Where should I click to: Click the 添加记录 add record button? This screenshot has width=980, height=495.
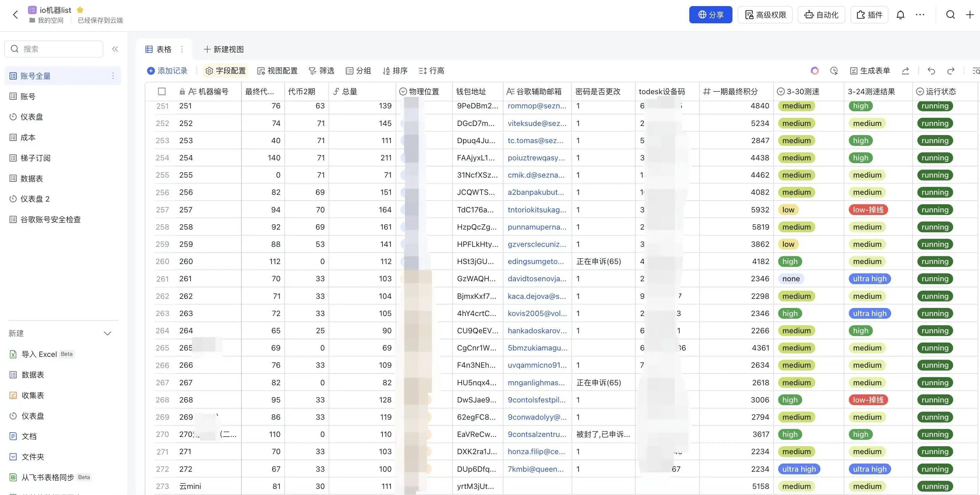click(x=167, y=71)
